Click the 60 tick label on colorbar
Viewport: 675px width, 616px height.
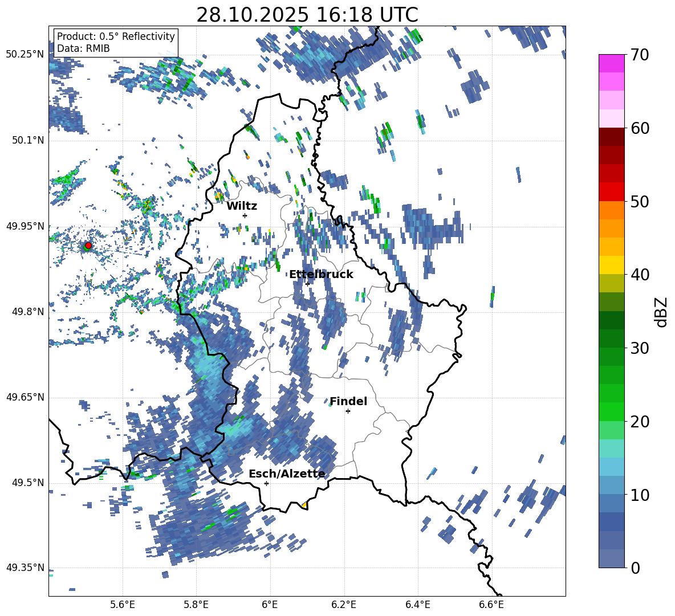click(640, 128)
